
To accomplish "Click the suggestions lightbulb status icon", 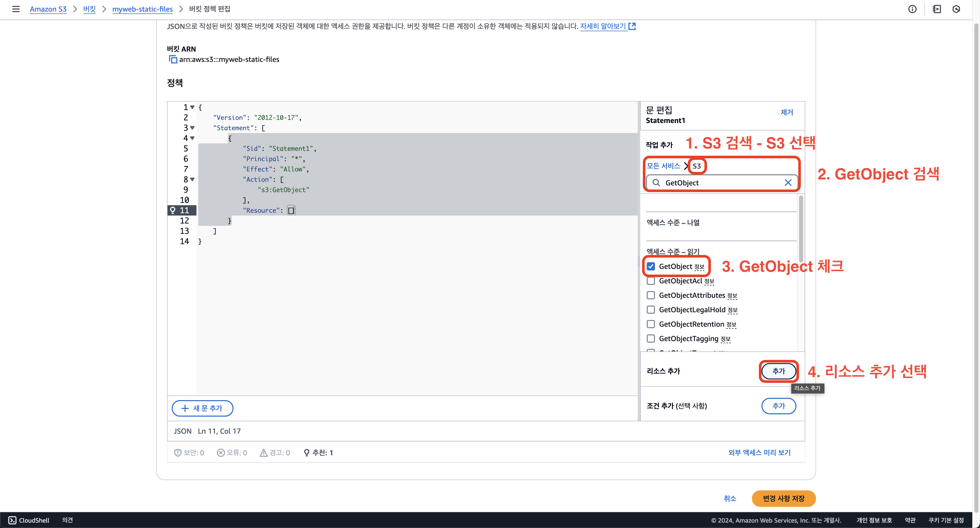I will (306, 453).
